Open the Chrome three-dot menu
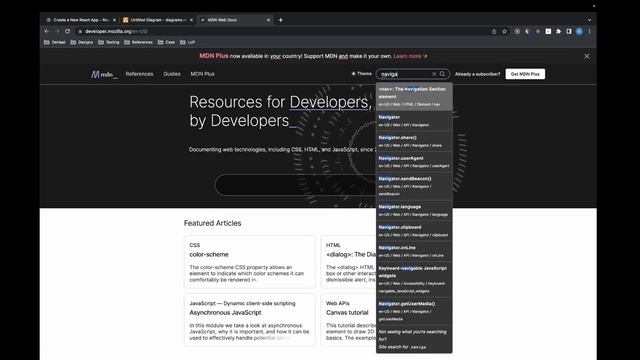This screenshot has width=640, height=360. [x=589, y=31]
